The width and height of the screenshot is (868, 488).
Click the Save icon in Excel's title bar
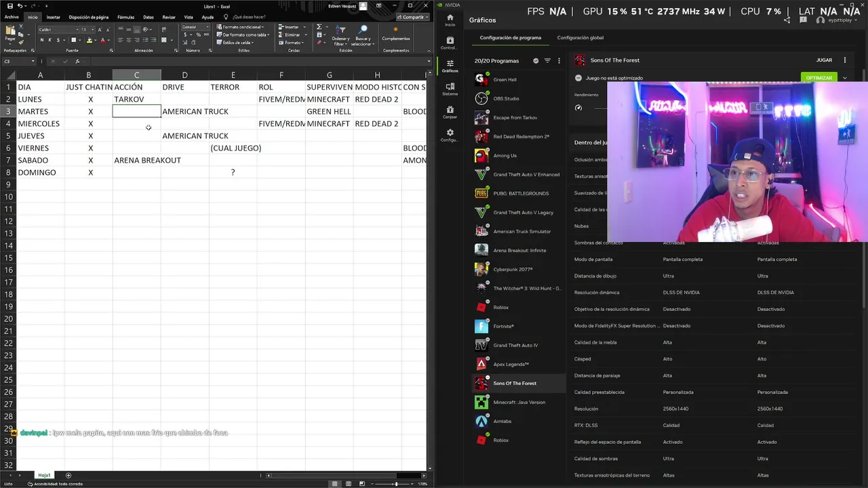click(x=9, y=6)
